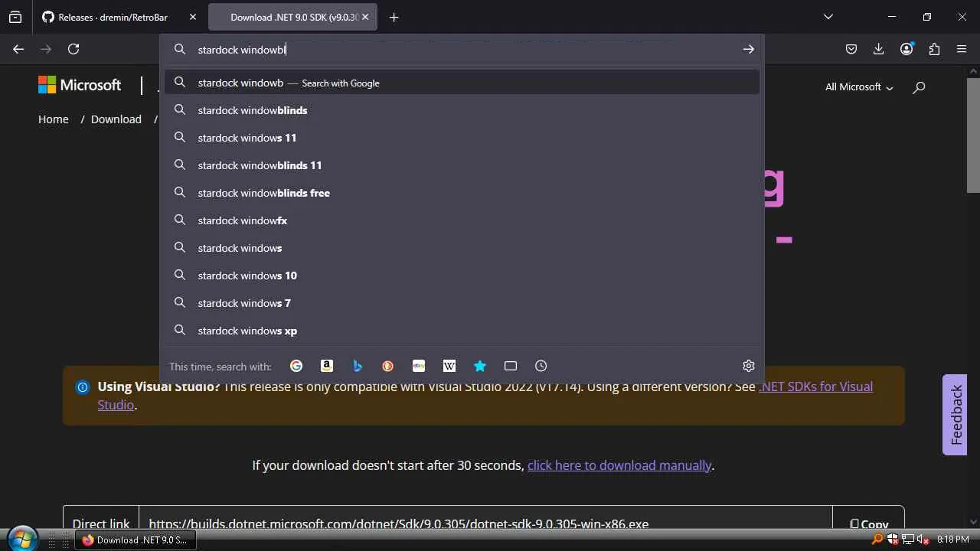The image size is (980, 551).
Task: Expand the All Microsoft dropdown
Action: point(859,87)
